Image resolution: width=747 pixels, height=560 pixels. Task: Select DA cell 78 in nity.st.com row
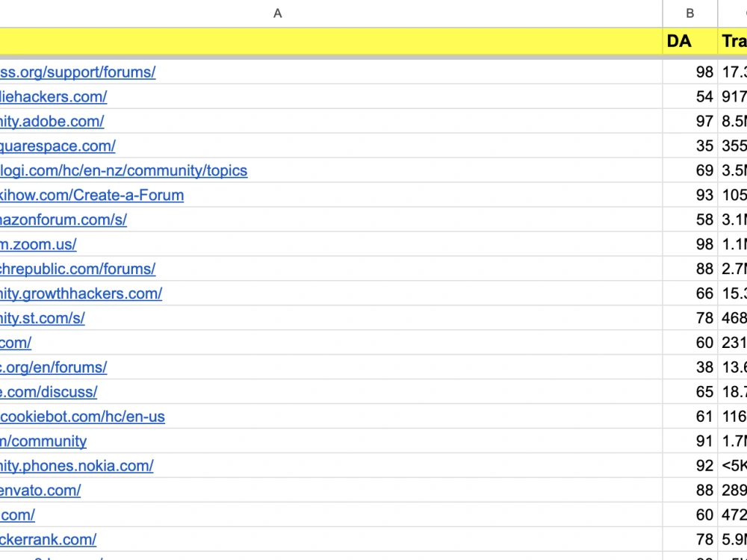(689, 318)
